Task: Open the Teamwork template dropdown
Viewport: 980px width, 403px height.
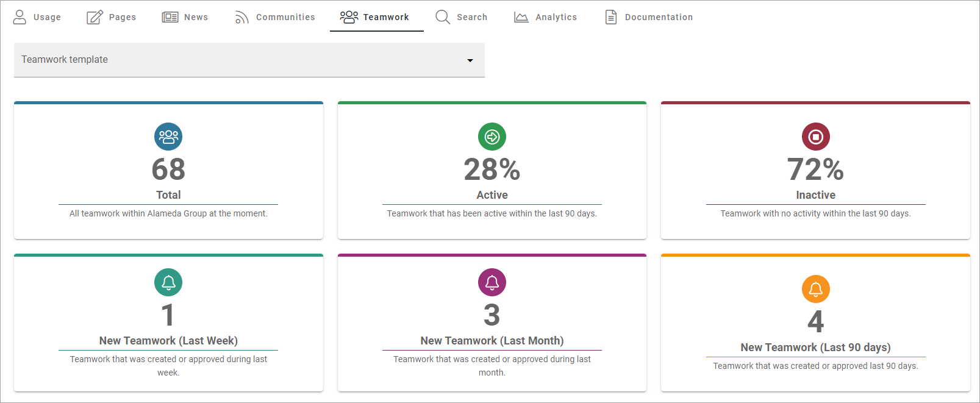Action: (x=249, y=60)
